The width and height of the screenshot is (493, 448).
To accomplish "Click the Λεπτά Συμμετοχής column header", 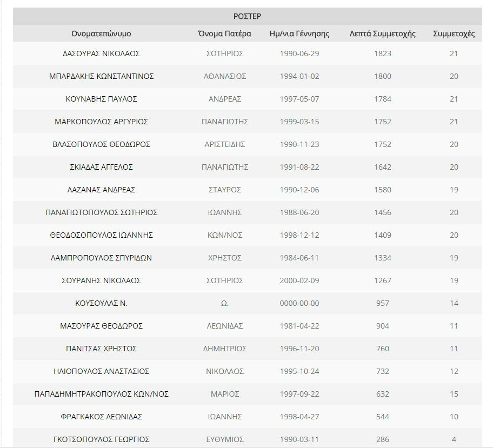I will click(382, 34).
